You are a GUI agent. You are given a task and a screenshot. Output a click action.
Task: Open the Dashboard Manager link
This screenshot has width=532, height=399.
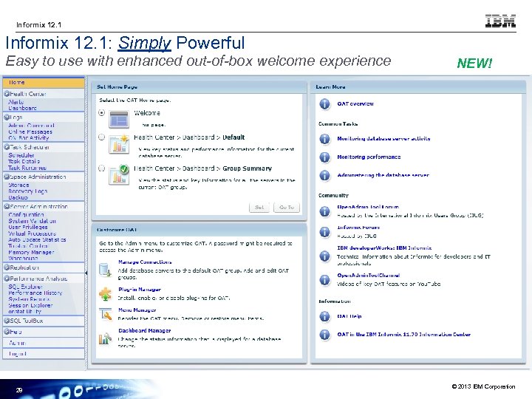click(x=145, y=330)
